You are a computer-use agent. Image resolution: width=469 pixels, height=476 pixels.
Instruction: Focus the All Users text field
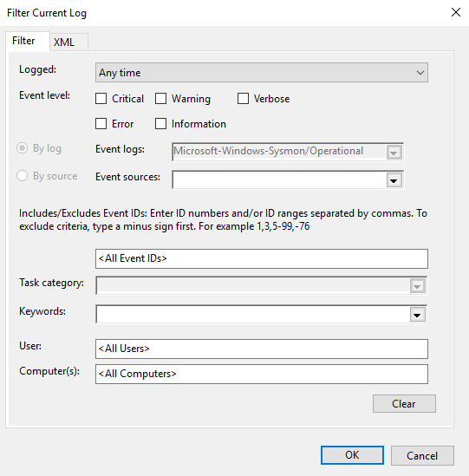(x=262, y=349)
